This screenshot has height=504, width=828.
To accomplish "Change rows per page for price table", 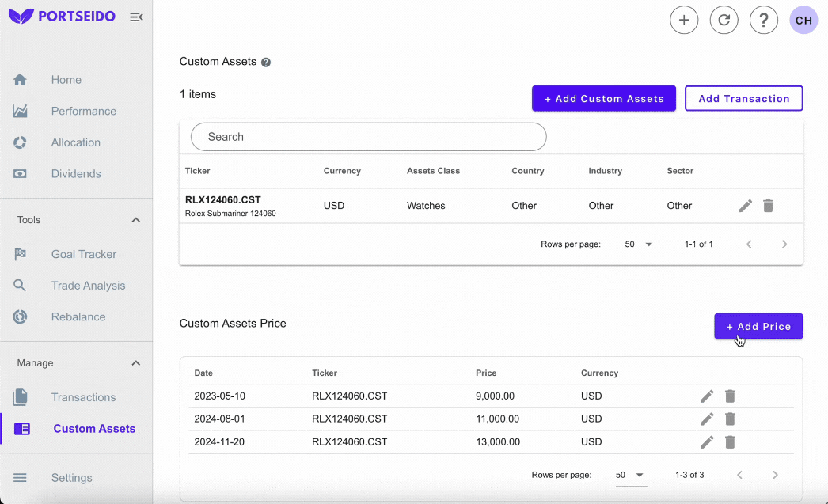I will click(x=631, y=475).
